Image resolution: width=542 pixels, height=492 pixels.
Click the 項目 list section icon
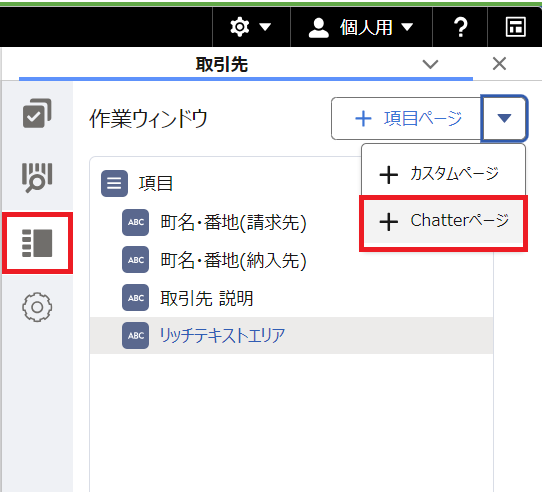pos(114,183)
